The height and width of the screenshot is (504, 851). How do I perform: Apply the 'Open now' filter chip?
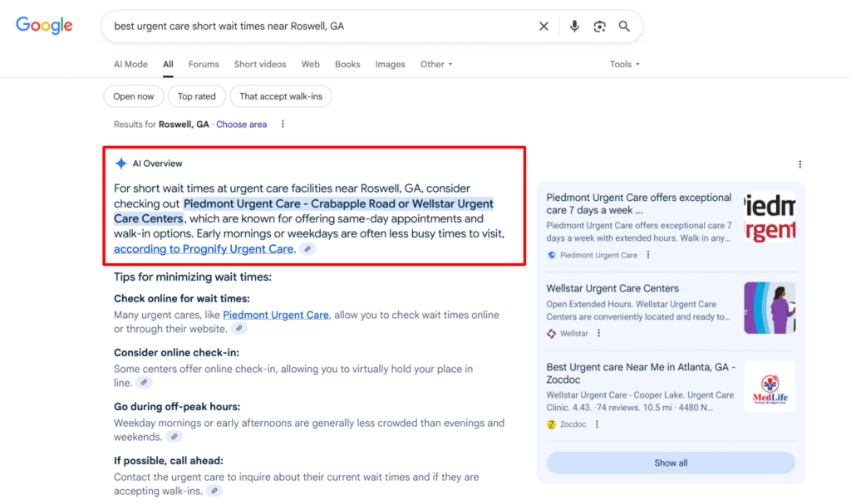click(134, 96)
